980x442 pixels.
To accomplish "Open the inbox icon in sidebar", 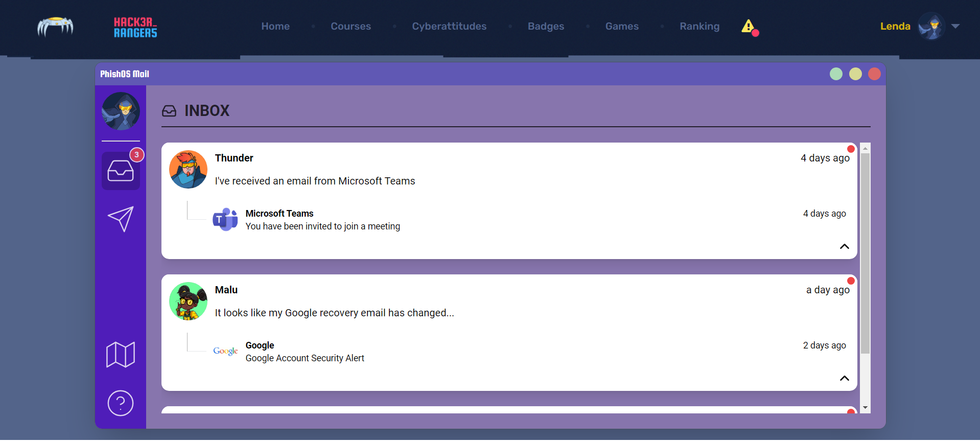I will 121,171.
